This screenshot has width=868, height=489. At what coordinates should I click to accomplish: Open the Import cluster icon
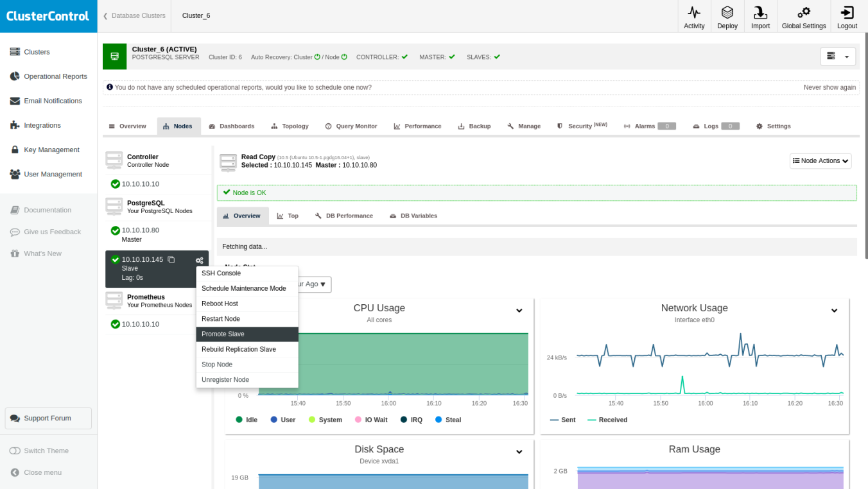coord(760,13)
